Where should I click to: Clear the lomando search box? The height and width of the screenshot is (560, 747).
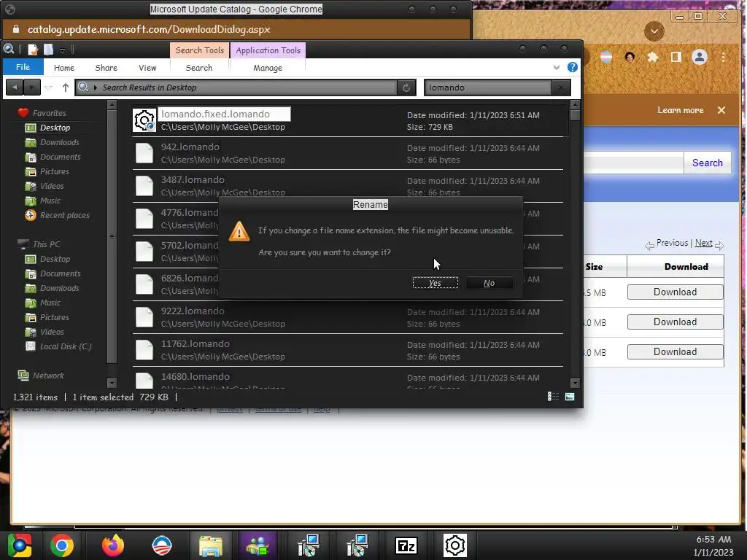tap(560, 87)
